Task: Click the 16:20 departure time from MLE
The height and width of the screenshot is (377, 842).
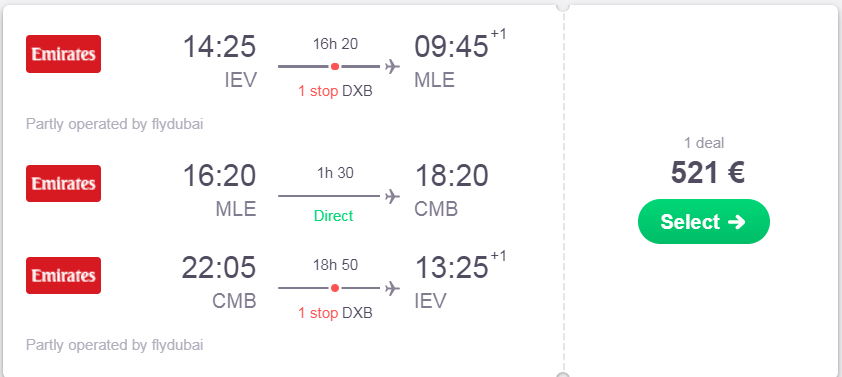Action: [219, 176]
